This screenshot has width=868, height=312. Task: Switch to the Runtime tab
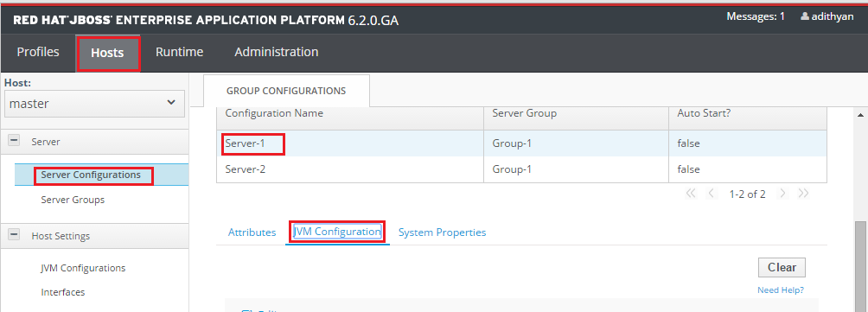(179, 52)
